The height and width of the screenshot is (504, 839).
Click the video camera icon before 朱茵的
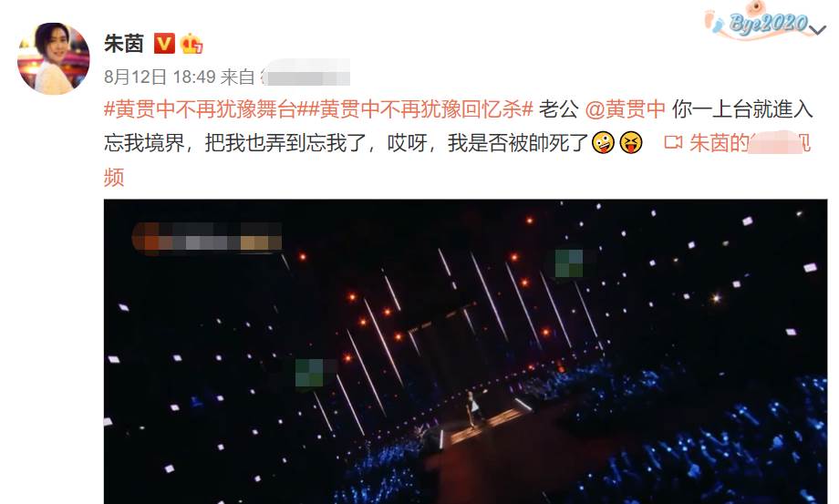tap(673, 143)
